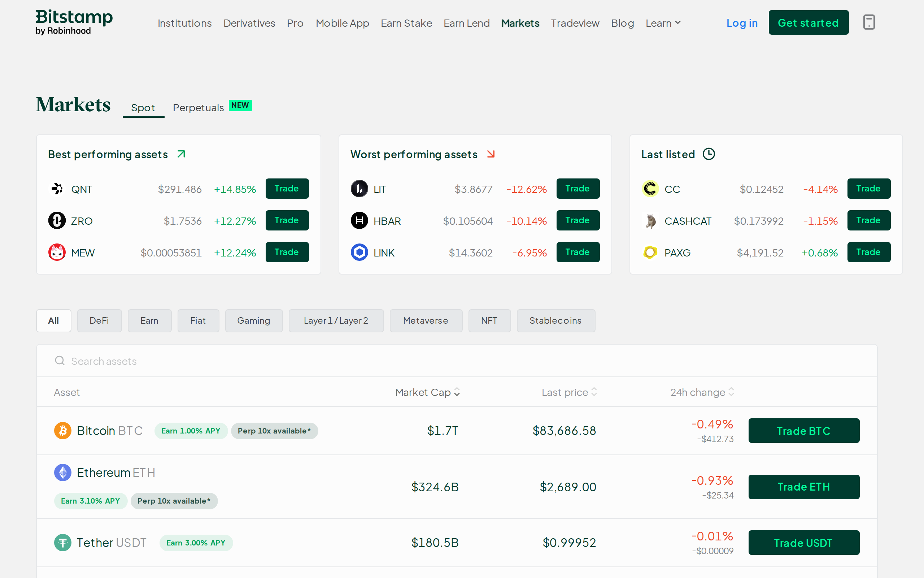This screenshot has height=578, width=924.
Task: Click the QNT coin icon
Action: coord(57,189)
